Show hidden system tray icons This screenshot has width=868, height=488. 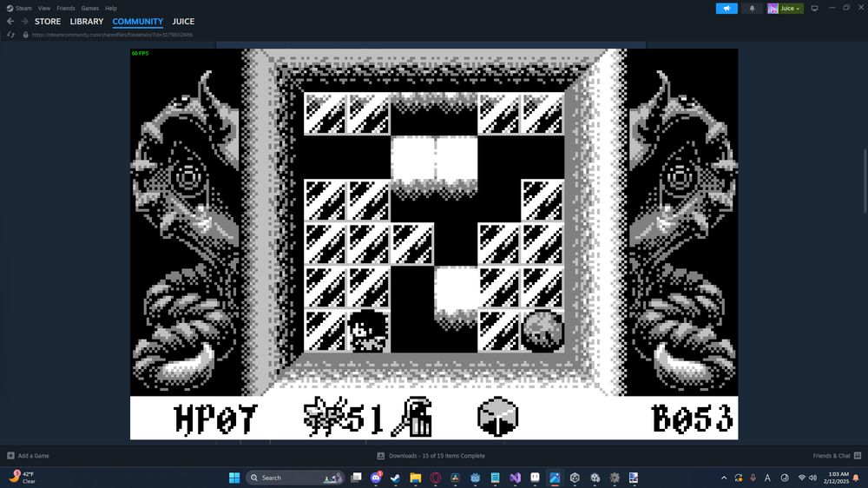(x=724, y=478)
